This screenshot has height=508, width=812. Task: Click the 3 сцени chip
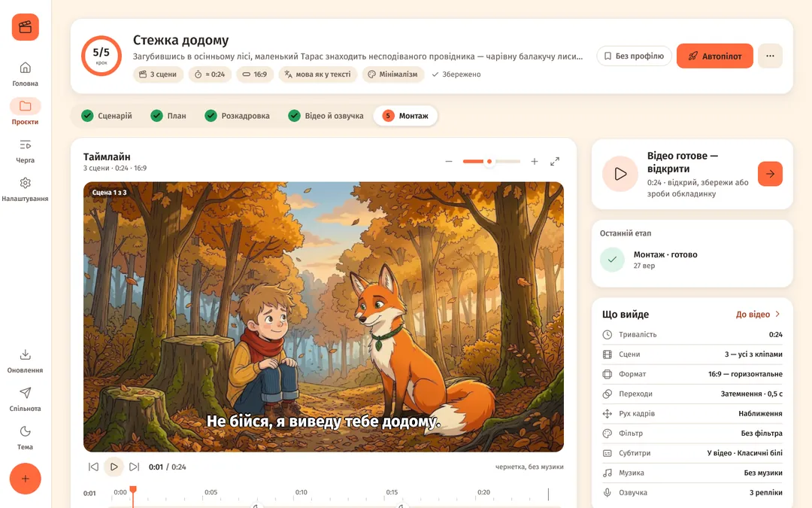pos(158,74)
